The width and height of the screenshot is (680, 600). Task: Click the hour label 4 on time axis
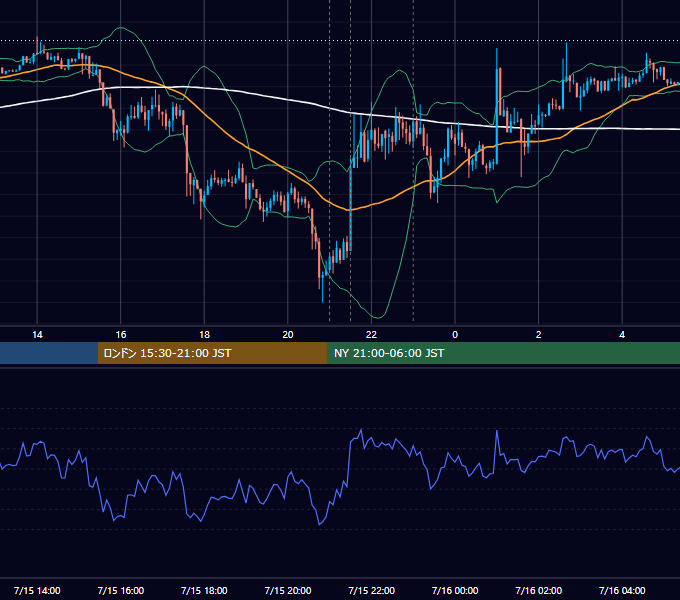622,334
